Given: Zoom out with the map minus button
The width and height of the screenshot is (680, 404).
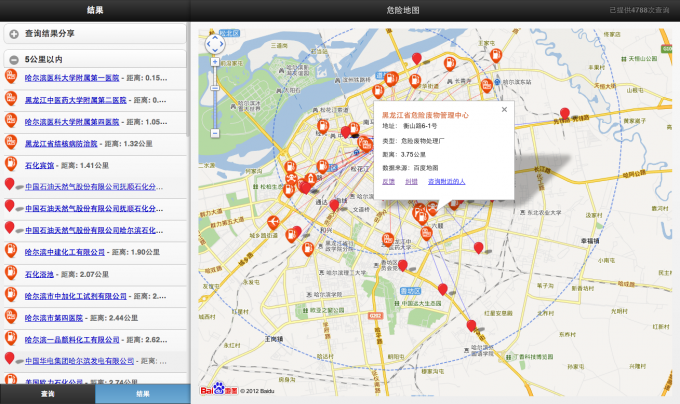Looking at the screenshot, I should [215, 133].
